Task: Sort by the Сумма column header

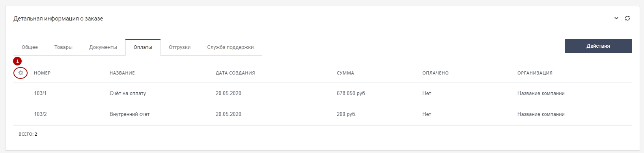Action: point(345,73)
